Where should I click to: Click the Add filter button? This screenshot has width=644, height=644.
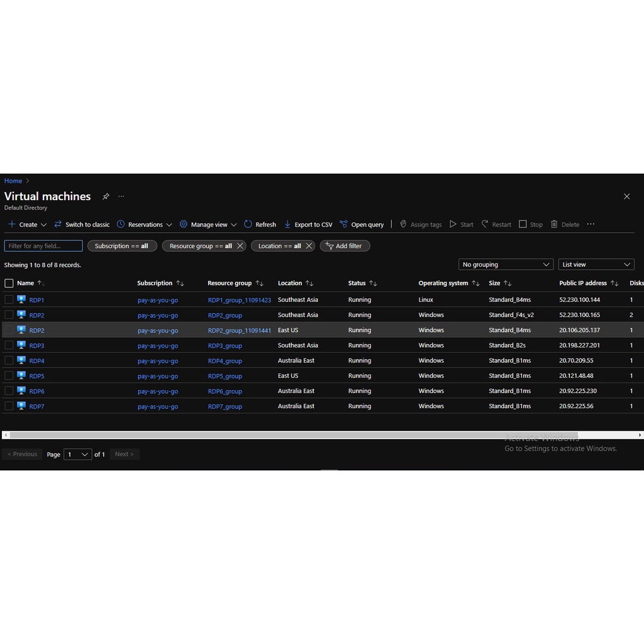pyautogui.click(x=345, y=246)
